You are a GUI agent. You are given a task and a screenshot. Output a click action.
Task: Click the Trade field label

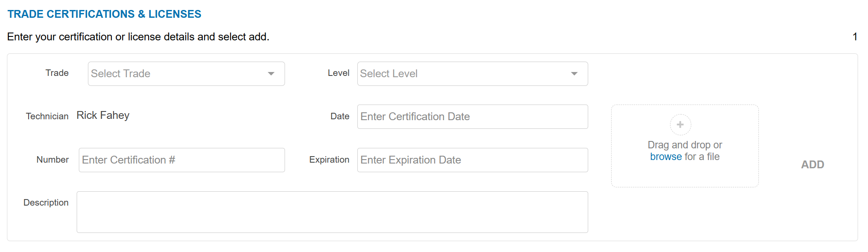coord(57,73)
